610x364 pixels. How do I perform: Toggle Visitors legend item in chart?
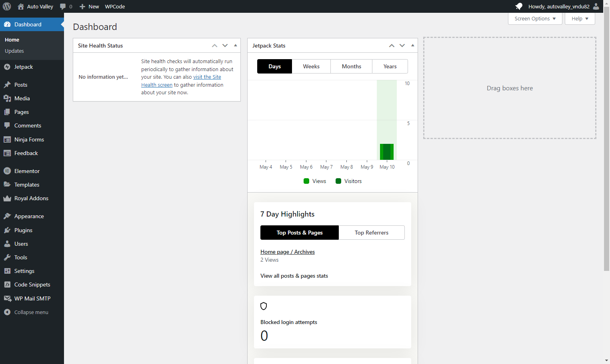click(x=349, y=181)
